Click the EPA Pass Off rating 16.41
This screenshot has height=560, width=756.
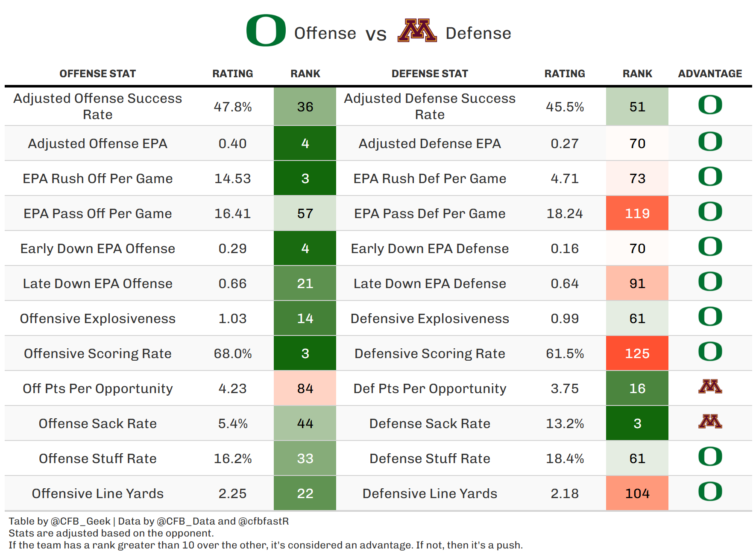click(232, 213)
